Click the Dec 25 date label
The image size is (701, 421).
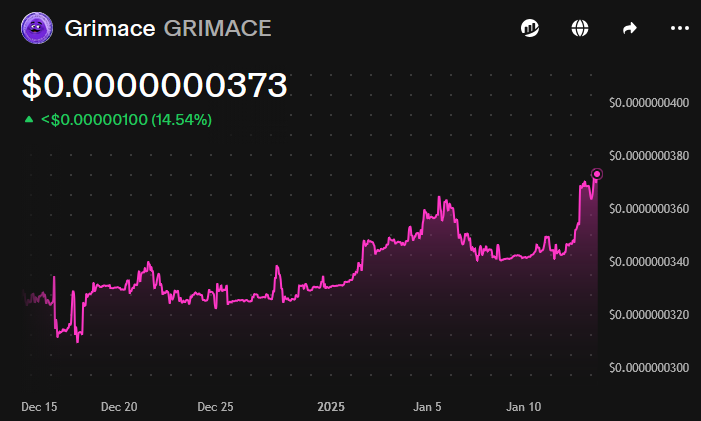(x=215, y=407)
